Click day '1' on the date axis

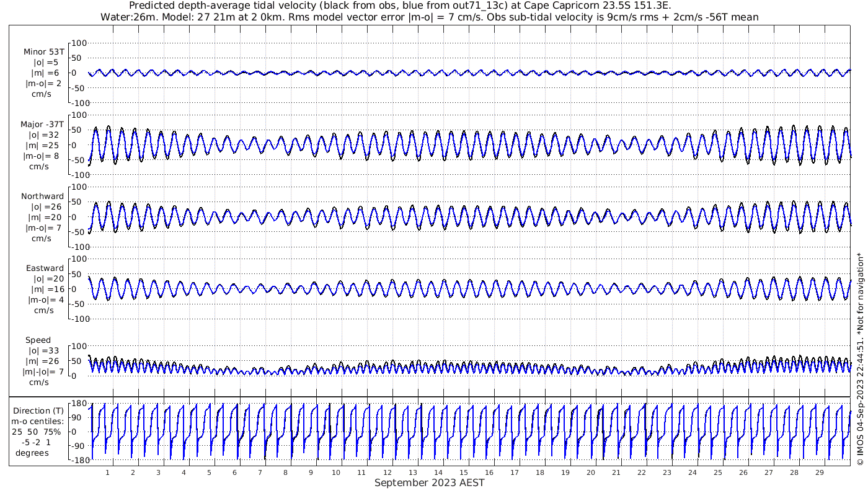click(x=108, y=472)
